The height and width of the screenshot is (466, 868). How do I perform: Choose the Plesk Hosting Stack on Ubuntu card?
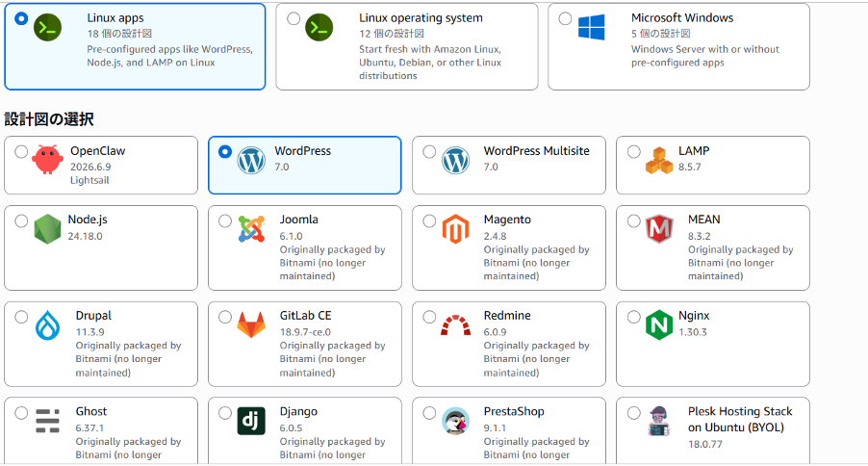(x=713, y=430)
